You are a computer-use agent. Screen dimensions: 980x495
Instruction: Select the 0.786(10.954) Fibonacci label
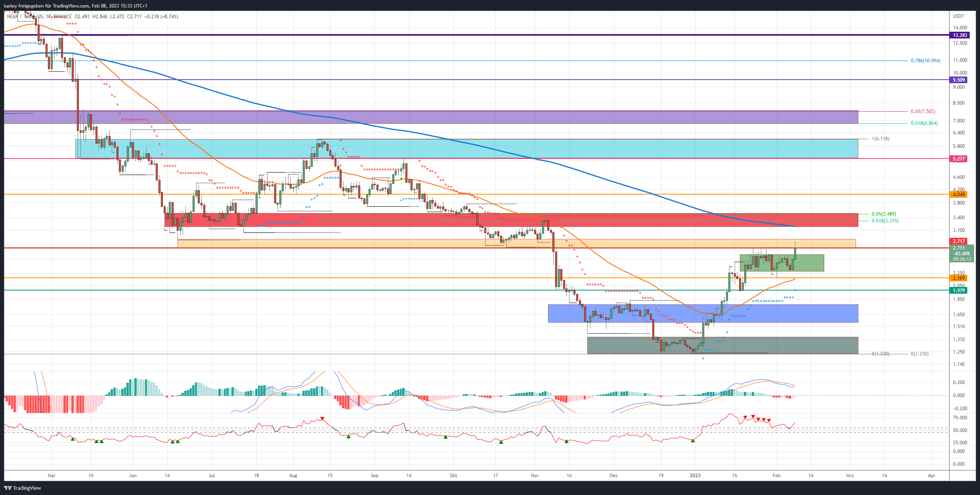click(x=925, y=61)
